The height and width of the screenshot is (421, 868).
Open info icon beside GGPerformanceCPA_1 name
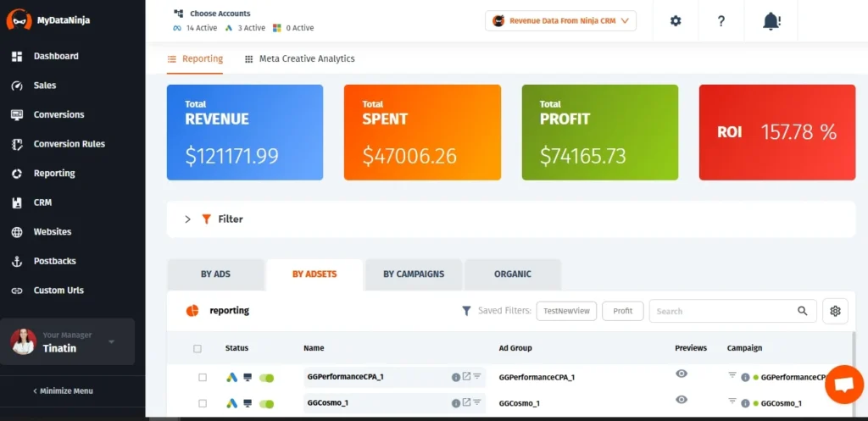[x=455, y=377]
